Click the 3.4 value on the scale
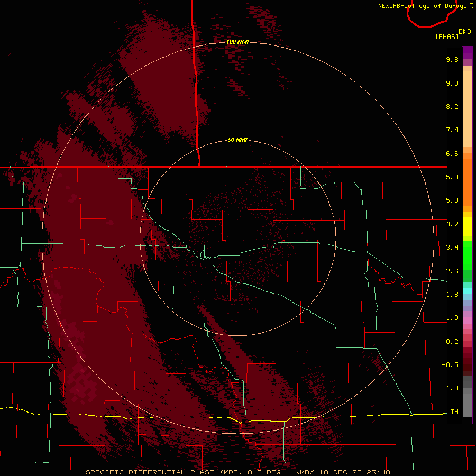 [452, 248]
